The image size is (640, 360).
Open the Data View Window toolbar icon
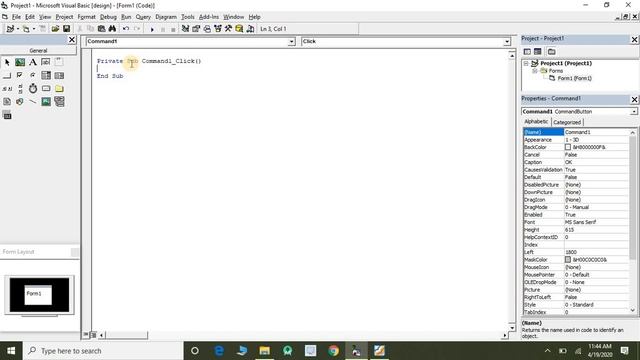click(x=239, y=29)
